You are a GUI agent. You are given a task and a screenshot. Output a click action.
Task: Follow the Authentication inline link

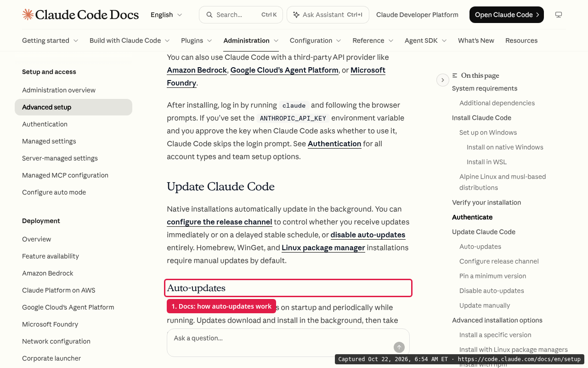[334, 144]
